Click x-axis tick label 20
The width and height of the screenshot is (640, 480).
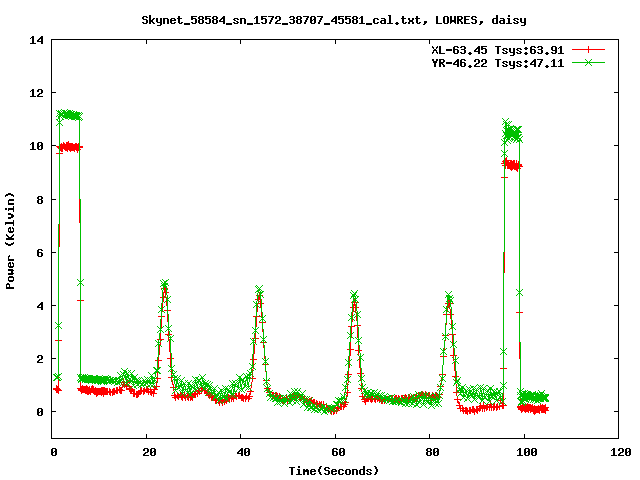[x=149, y=452]
